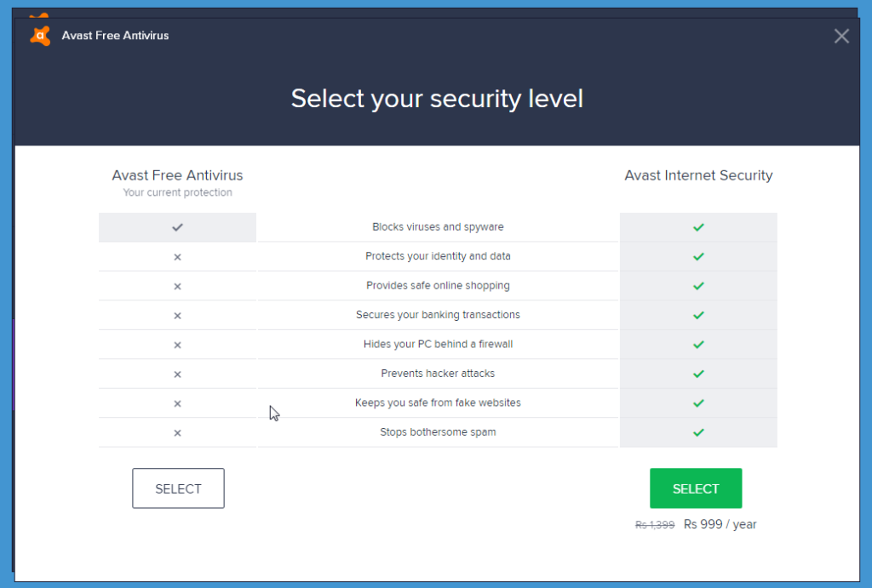The image size is (872, 588).
Task: Click the X mark beside Stops bothersome spam
Action: [x=177, y=433]
